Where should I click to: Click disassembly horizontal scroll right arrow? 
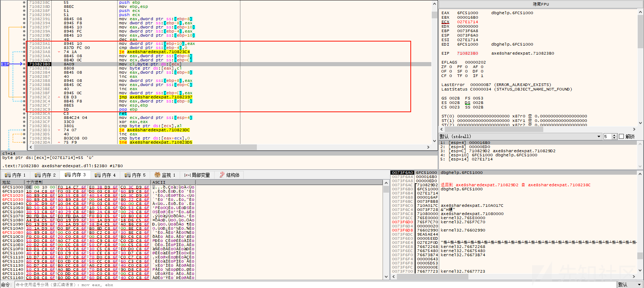click(x=428, y=147)
